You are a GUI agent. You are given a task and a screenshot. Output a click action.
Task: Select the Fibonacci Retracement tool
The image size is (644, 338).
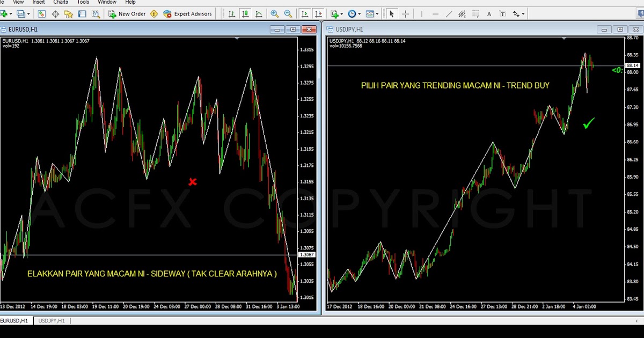tap(475, 13)
